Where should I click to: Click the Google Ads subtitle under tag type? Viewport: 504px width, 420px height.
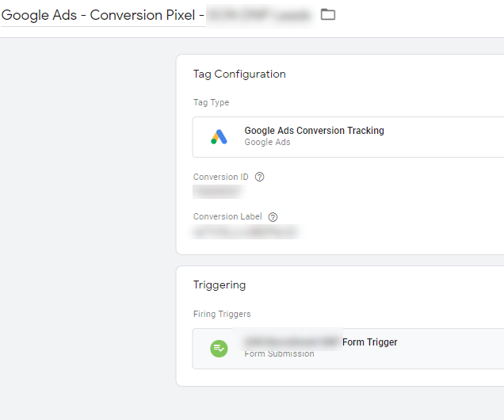tap(267, 143)
